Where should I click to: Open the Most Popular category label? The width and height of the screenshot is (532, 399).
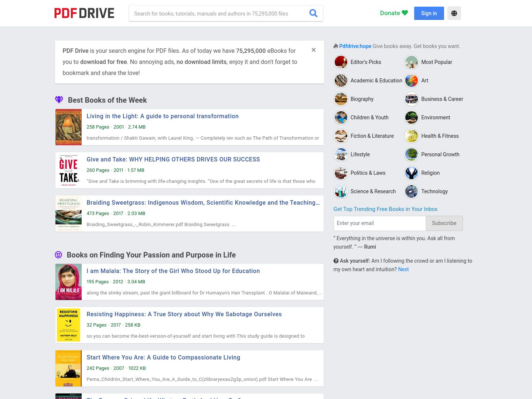coord(437,62)
